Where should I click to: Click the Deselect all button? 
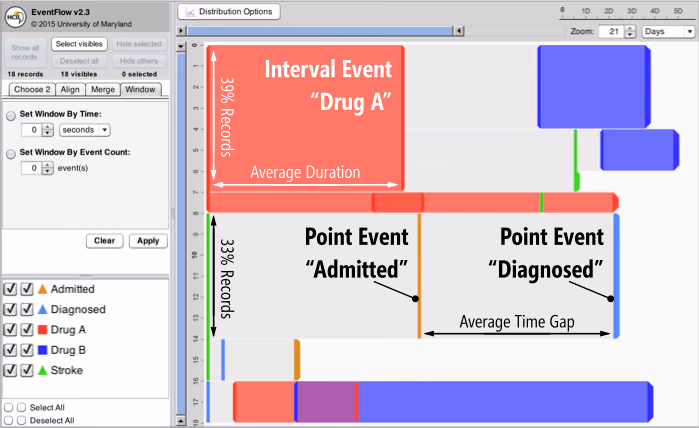(79, 61)
